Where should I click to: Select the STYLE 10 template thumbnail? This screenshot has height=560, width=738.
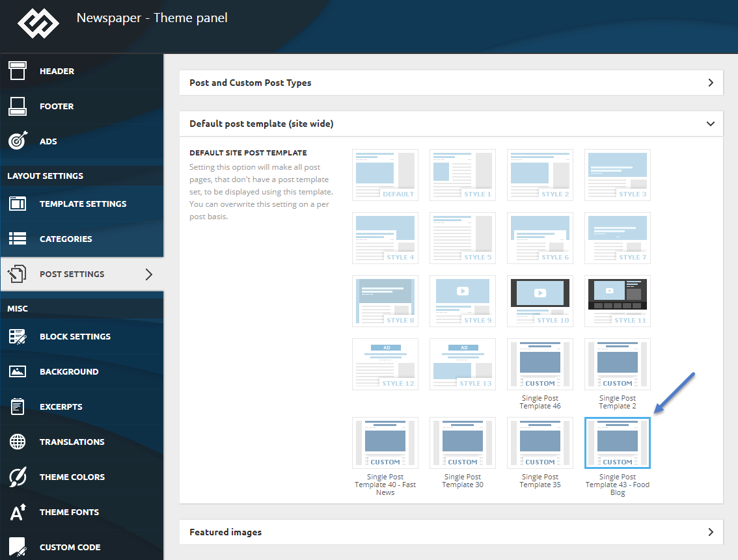[x=540, y=301]
